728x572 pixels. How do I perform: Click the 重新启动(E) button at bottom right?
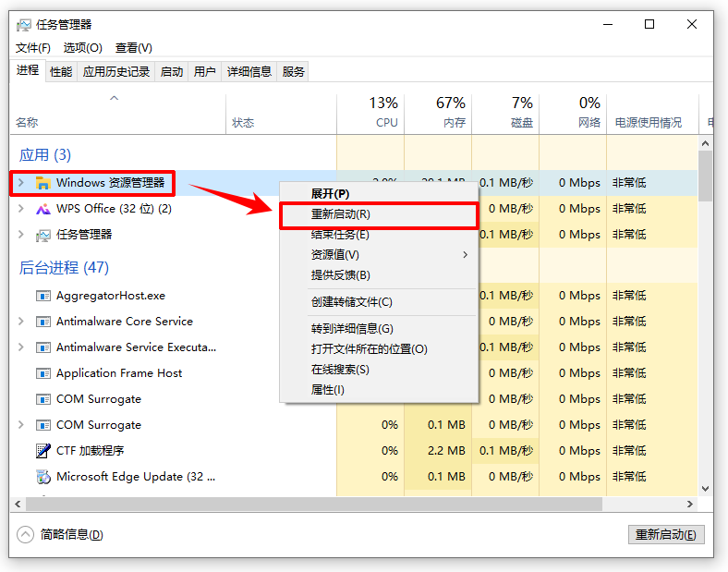click(666, 535)
